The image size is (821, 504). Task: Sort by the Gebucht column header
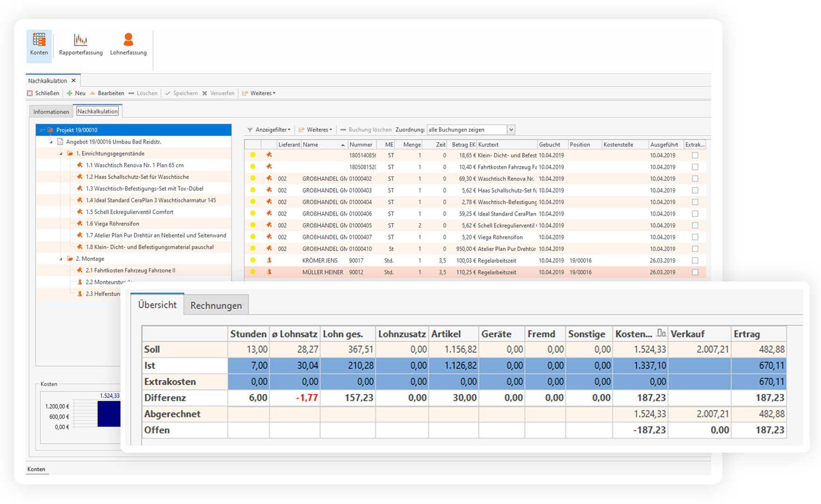tap(552, 145)
